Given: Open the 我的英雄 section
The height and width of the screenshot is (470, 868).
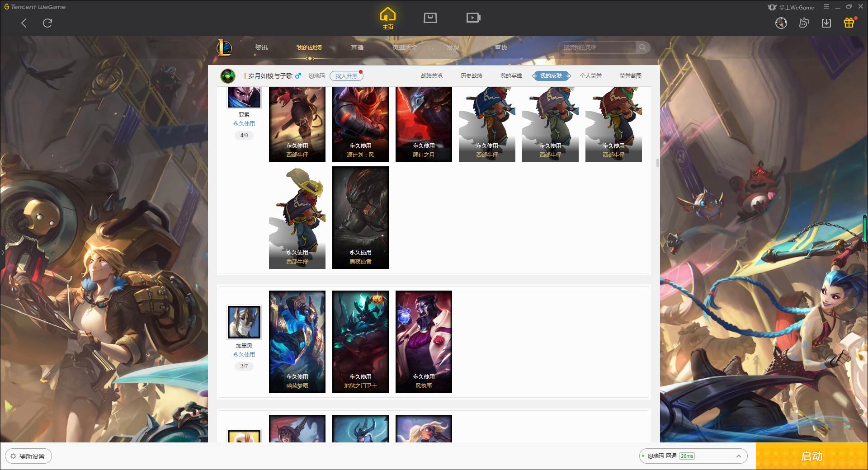Looking at the screenshot, I should (x=511, y=76).
